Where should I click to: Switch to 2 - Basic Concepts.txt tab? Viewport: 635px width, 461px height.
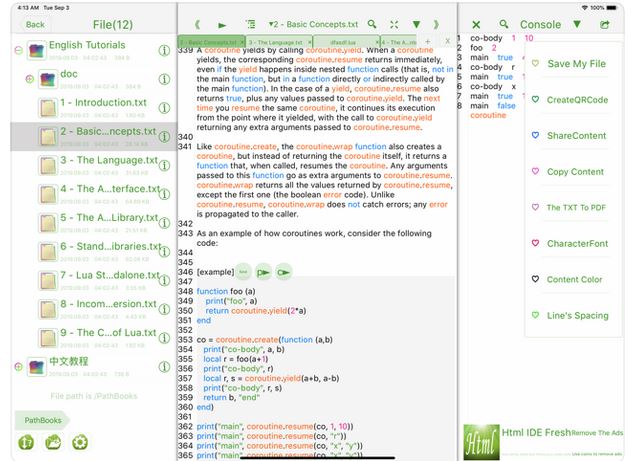(x=209, y=42)
